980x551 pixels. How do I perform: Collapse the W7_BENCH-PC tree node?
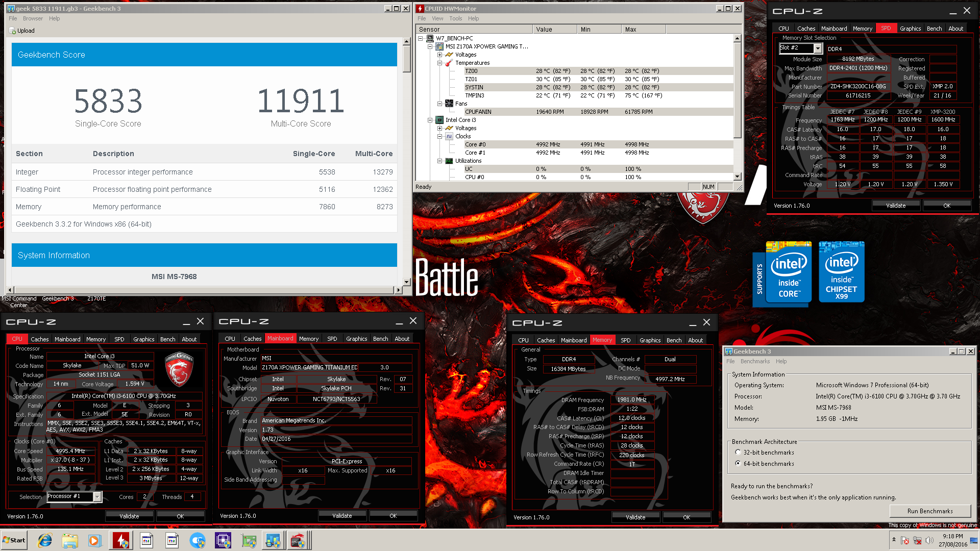pyautogui.click(x=421, y=38)
